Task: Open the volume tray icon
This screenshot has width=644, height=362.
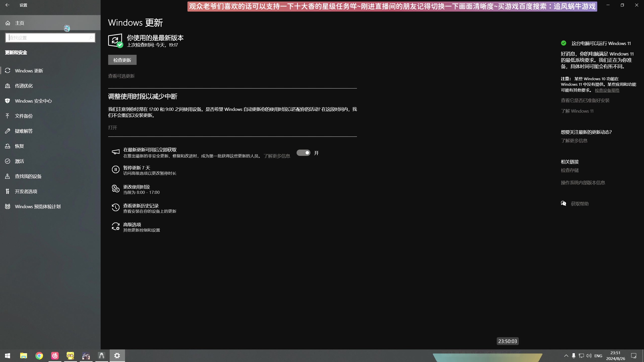Action: click(x=589, y=356)
